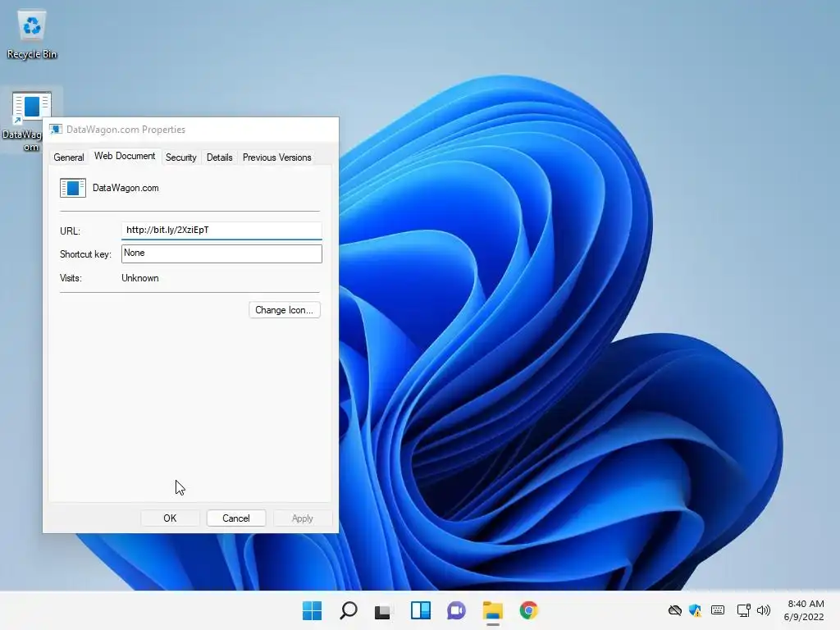Click the Change Icon... button
The height and width of the screenshot is (630, 840).
(285, 310)
